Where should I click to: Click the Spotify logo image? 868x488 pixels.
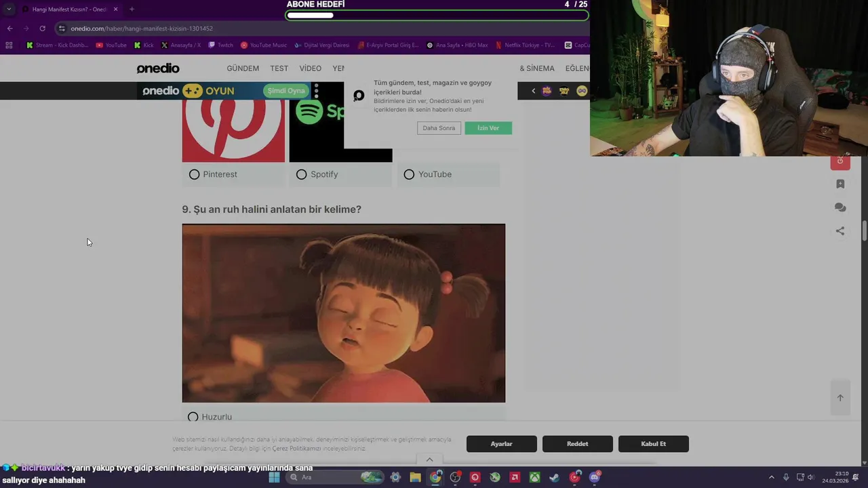[x=340, y=131]
